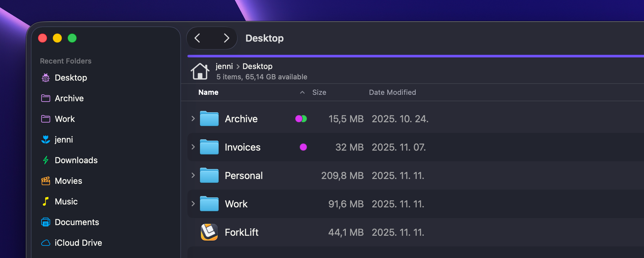Select the Personal folder name
The image size is (644, 258).
pos(244,176)
